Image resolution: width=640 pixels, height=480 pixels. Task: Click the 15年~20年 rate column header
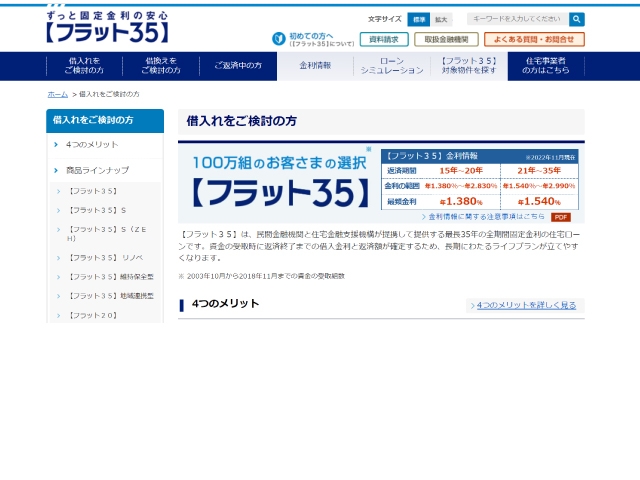coord(461,171)
